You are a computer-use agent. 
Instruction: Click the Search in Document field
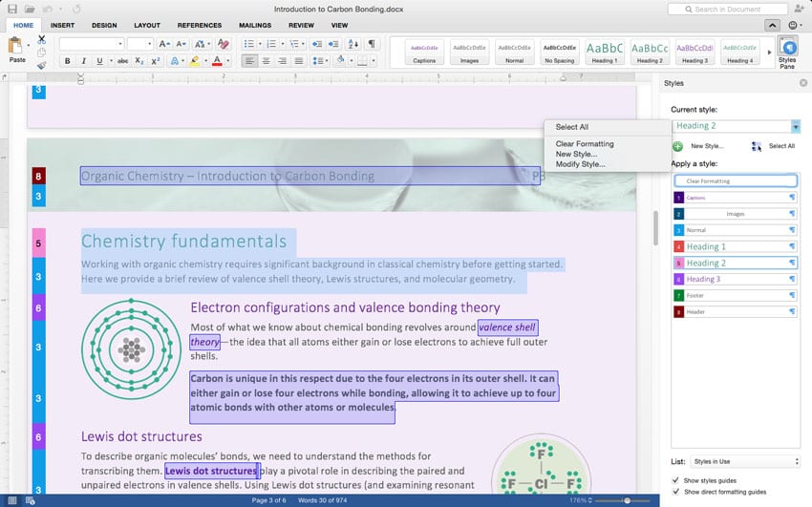pos(726,9)
